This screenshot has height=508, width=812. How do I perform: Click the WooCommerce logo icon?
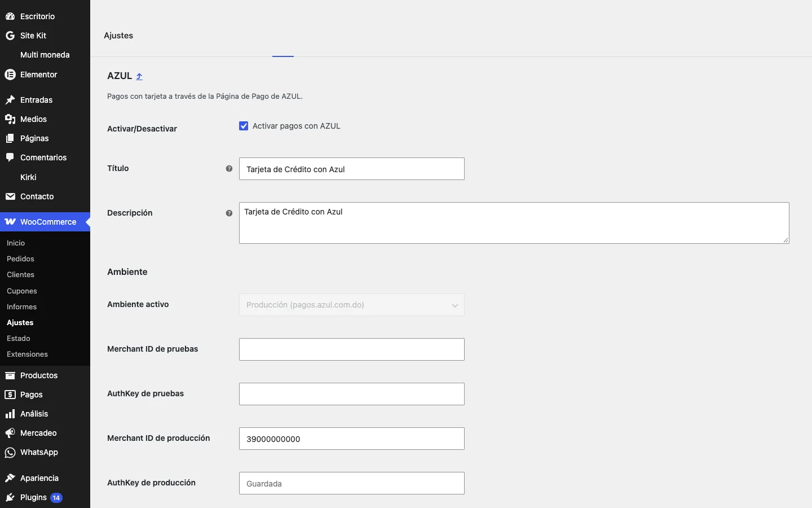click(x=10, y=222)
